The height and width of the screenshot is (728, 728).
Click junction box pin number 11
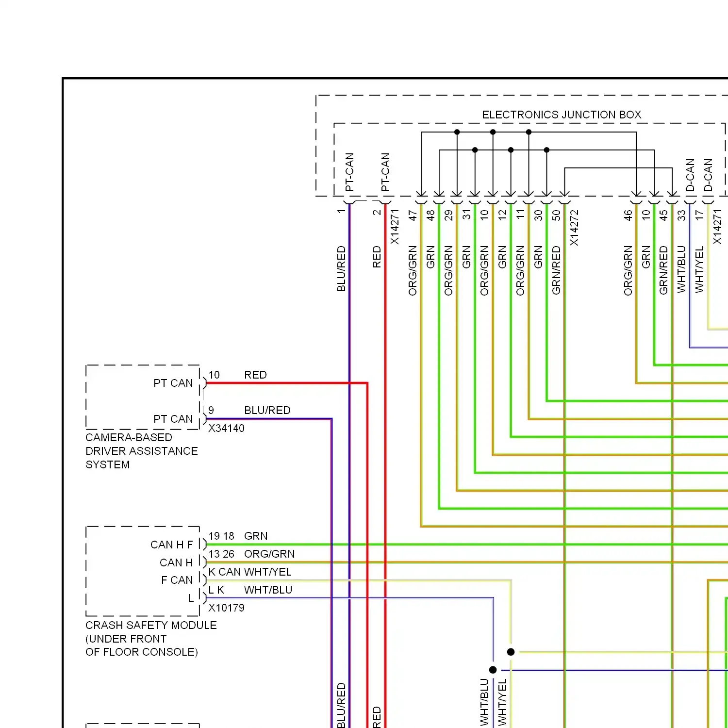click(520, 215)
